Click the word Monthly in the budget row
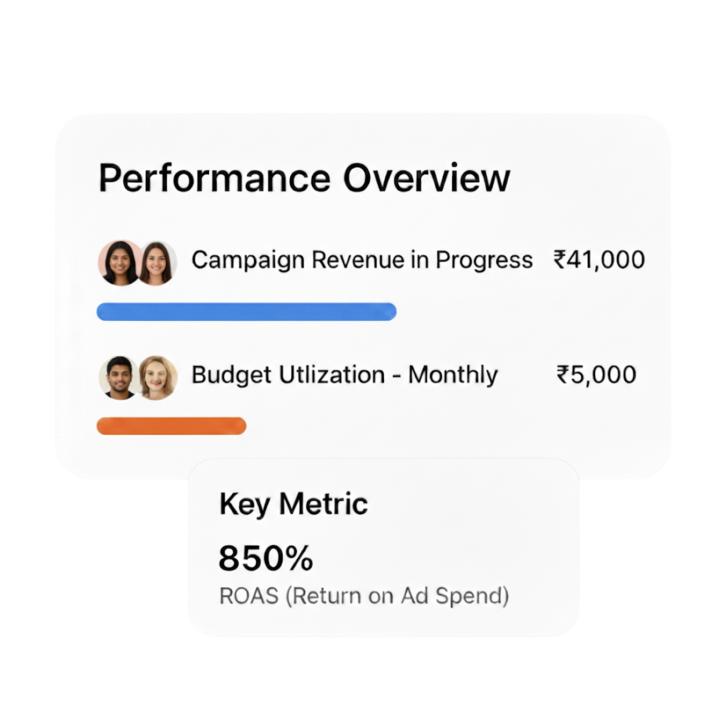 point(453,375)
